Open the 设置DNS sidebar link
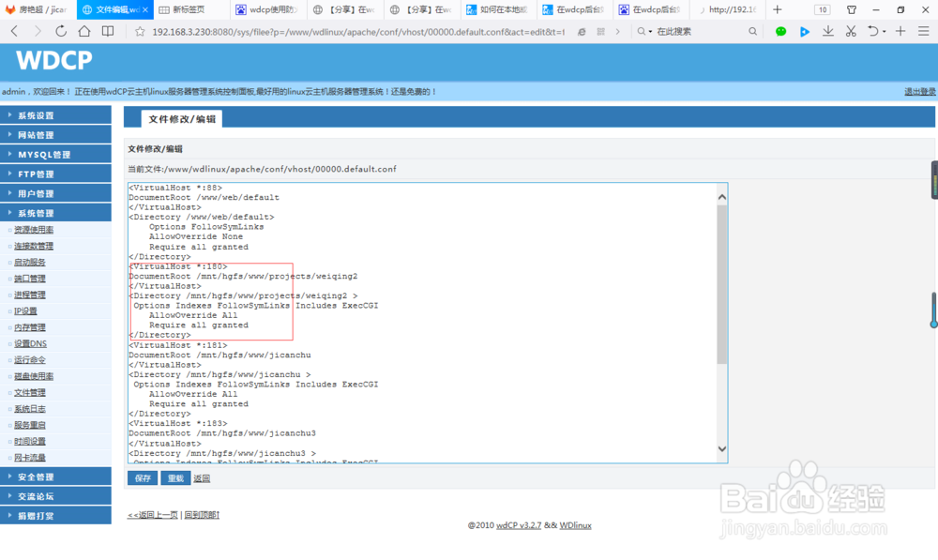 tap(31, 343)
